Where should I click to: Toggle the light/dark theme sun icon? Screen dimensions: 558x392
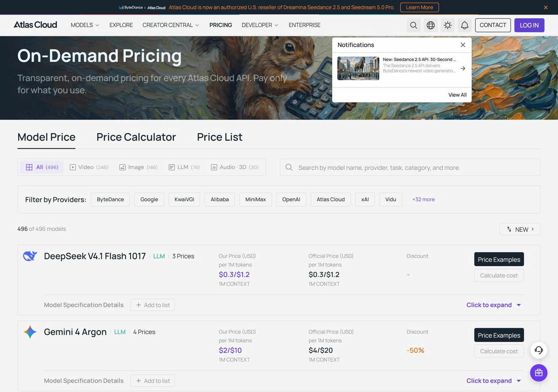point(448,25)
